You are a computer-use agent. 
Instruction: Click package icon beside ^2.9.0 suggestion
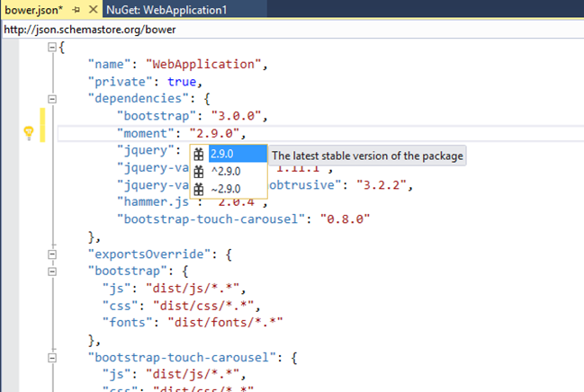pyautogui.click(x=199, y=172)
